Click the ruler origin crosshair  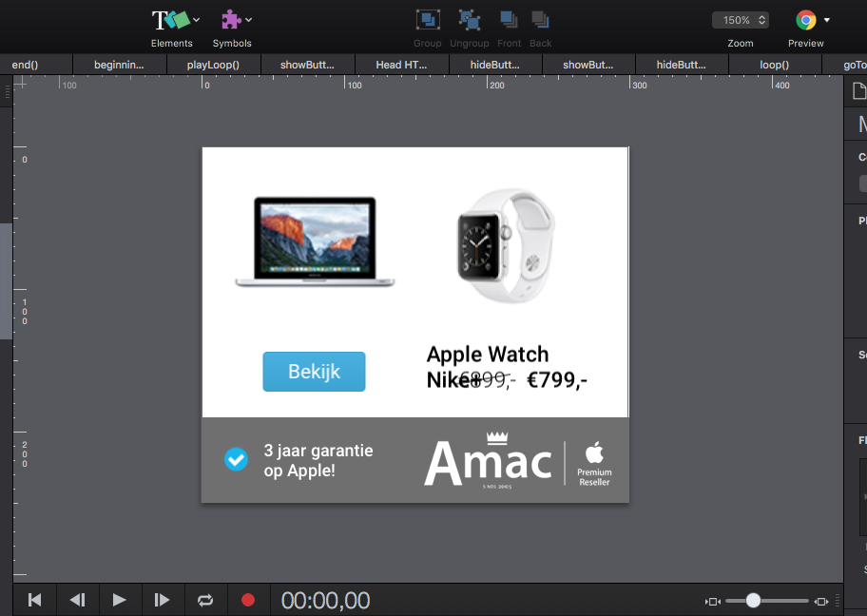click(x=20, y=84)
